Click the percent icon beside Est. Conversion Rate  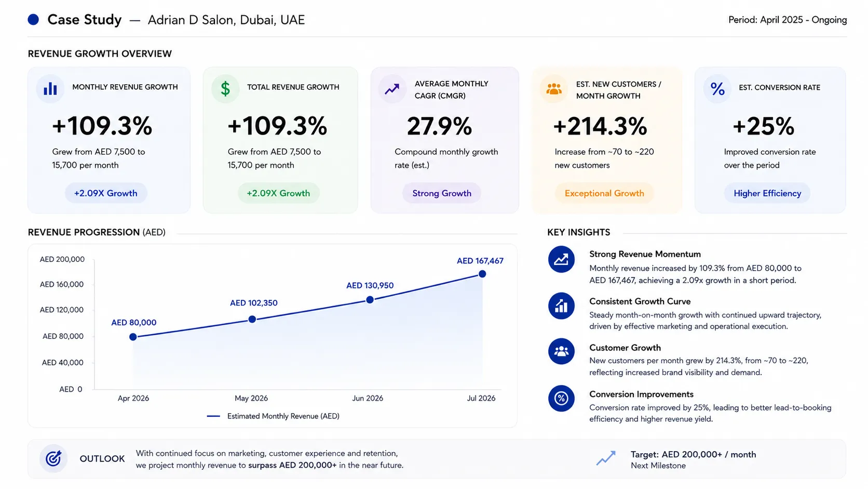(717, 89)
